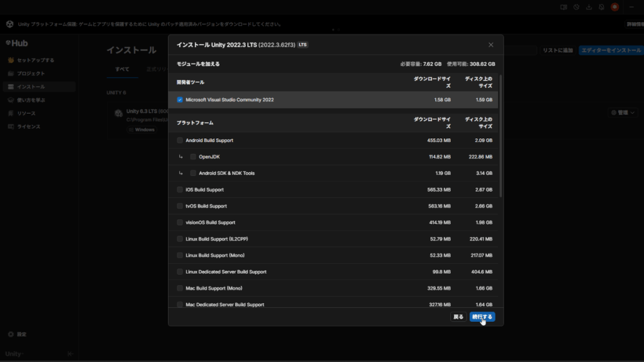Collapse the sidebar with arrow icon
Image resolution: width=644 pixels, height=362 pixels.
[x=70, y=354]
